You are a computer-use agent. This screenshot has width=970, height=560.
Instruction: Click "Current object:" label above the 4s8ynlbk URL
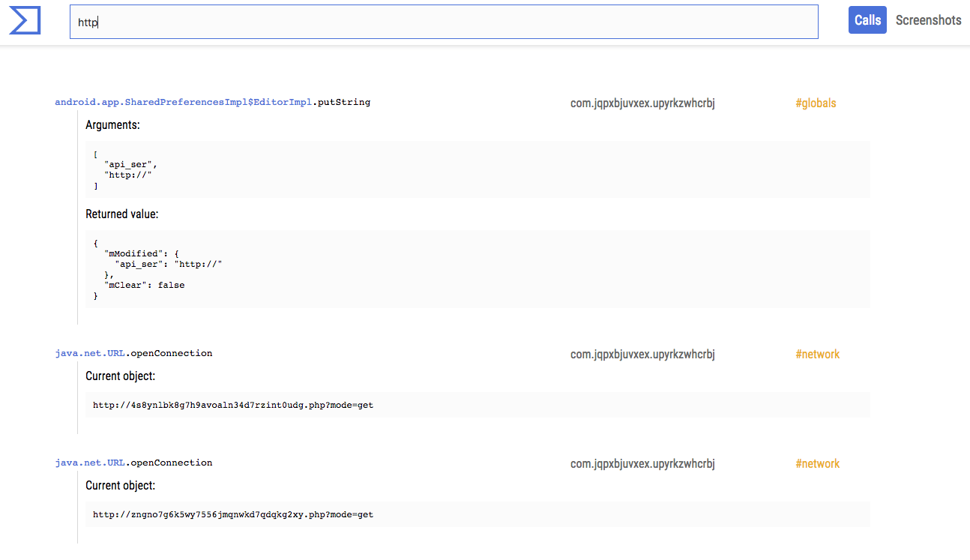click(x=120, y=376)
